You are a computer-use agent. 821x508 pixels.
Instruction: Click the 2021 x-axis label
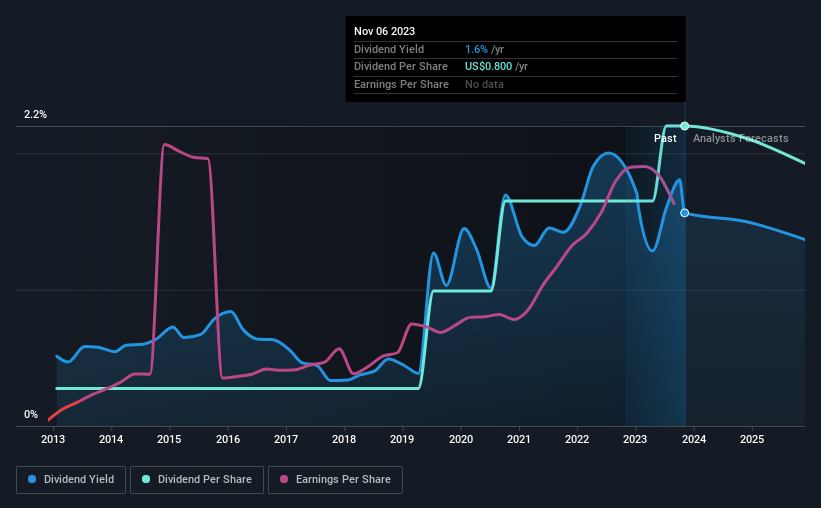pos(519,439)
